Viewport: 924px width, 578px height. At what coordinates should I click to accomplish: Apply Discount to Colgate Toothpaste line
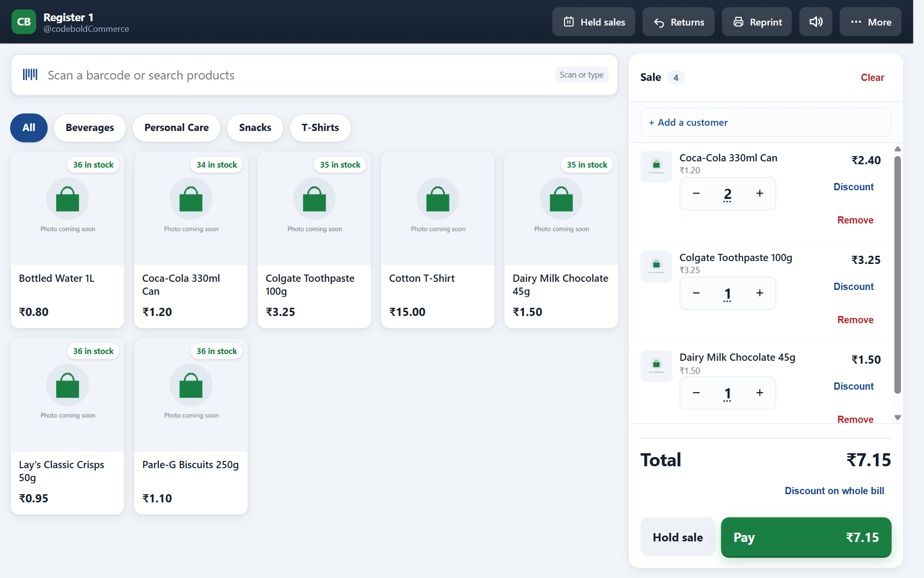coord(853,287)
